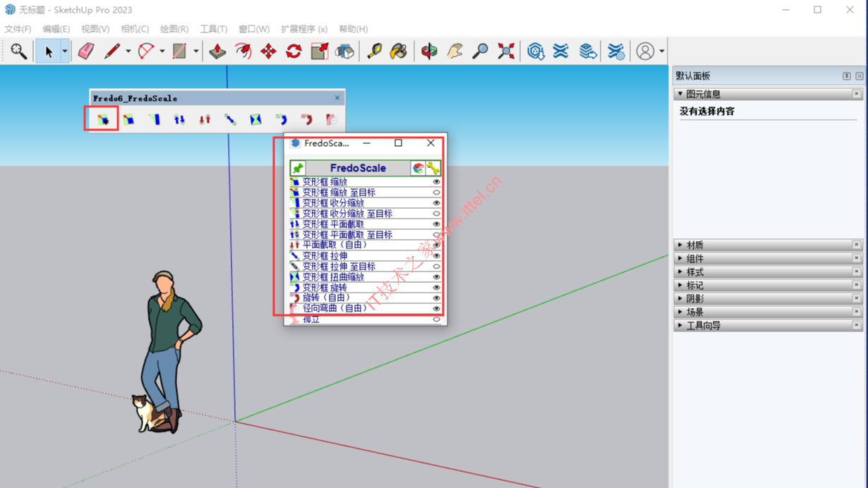Toggle eye for 变形框 收分缩放 至目标 row
Viewport: 868px width, 488px height.
pyautogui.click(x=436, y=214)
